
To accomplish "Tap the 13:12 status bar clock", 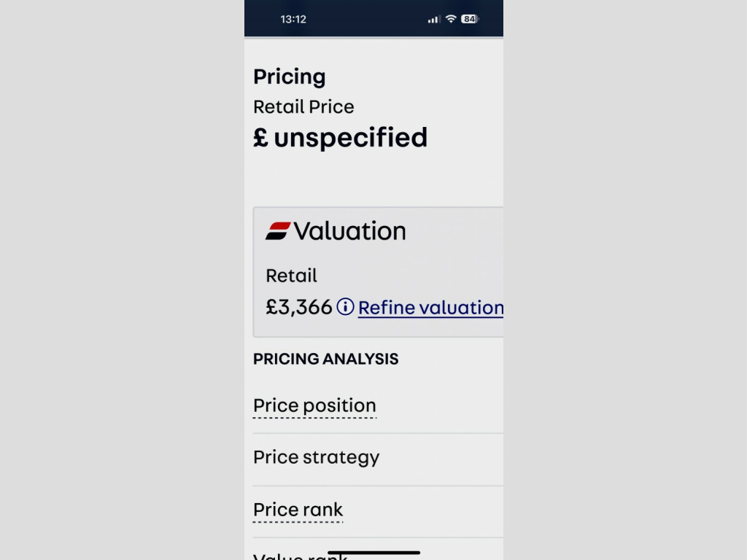I will point(293,19).
